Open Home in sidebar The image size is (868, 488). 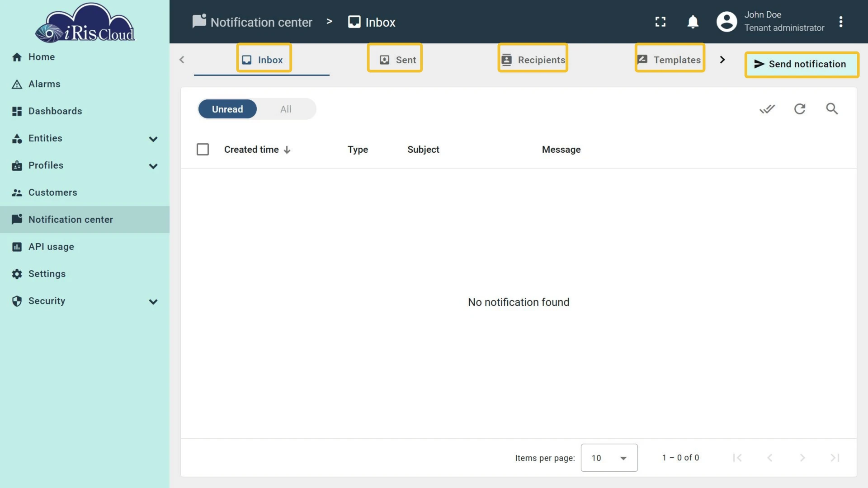pos(85,57)
